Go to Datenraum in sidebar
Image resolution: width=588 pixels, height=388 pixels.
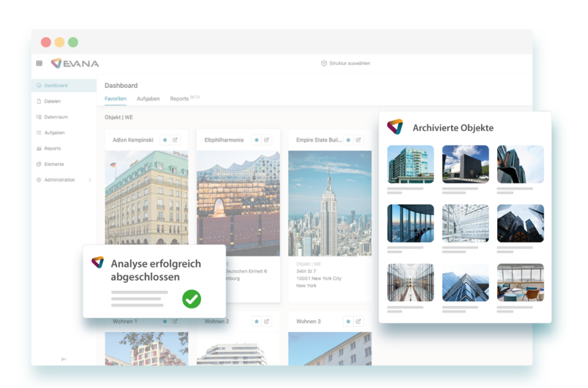pos(56,117)
